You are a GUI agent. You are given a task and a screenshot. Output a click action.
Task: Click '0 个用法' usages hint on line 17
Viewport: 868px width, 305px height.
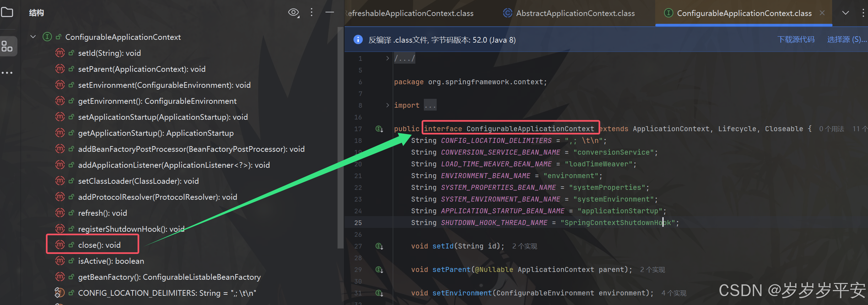(x=831, y=129)
